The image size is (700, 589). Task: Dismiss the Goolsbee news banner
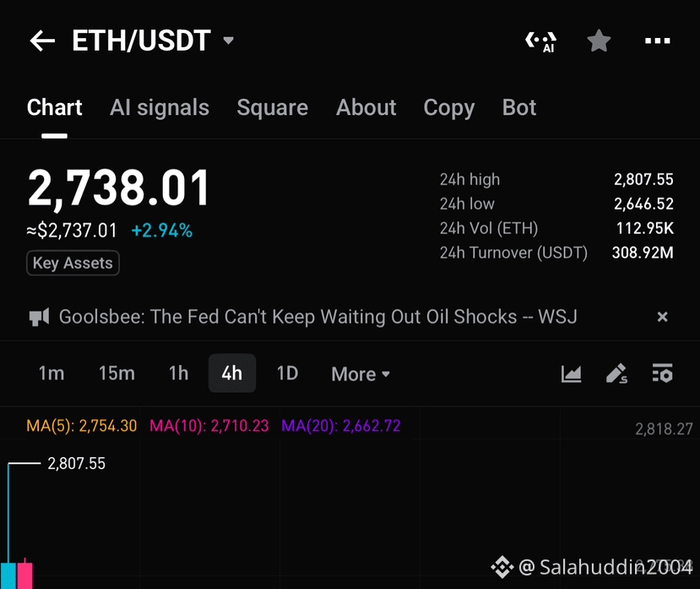(x=663, y=317)
